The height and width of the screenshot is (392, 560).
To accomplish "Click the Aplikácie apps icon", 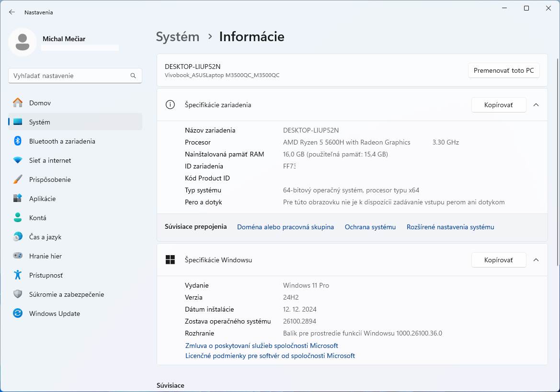I will 18,198.
